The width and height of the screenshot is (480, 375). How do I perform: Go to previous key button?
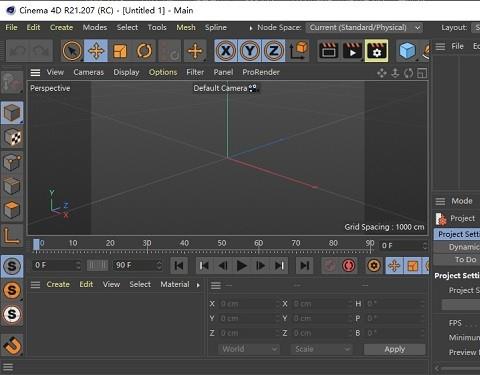coord(204,266)
